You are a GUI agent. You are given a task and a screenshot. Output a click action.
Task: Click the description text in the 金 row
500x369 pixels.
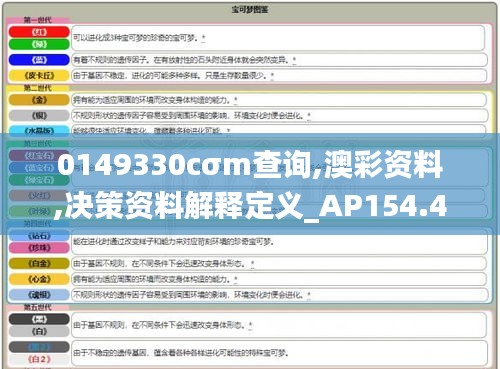coord(152,100)
